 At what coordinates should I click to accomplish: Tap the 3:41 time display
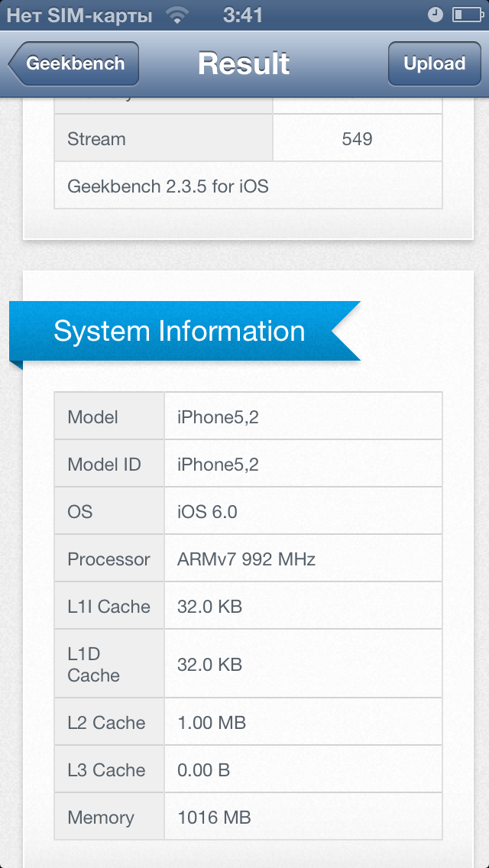[242, 15]
